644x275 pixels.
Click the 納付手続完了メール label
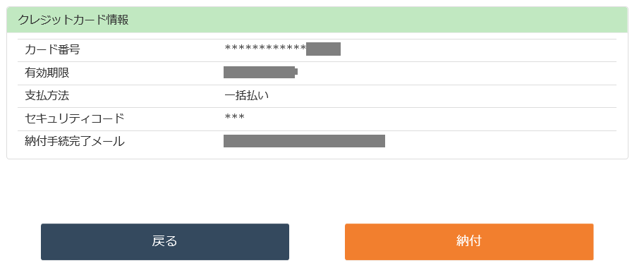[74, 142]
